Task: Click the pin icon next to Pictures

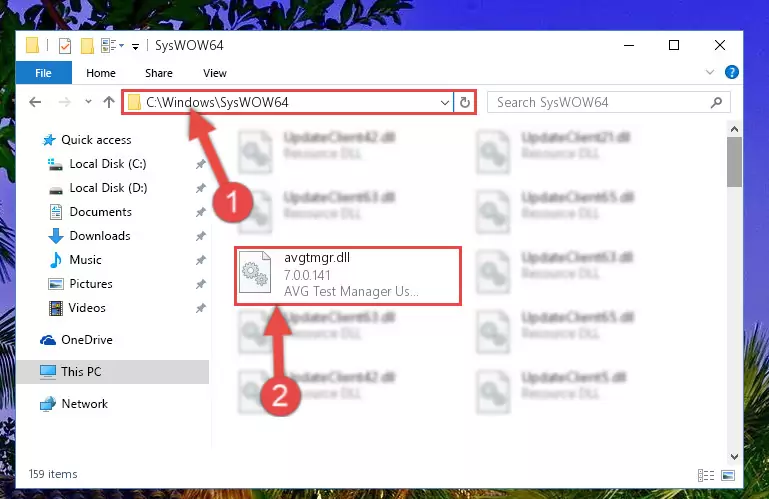Action: point(201,285)
